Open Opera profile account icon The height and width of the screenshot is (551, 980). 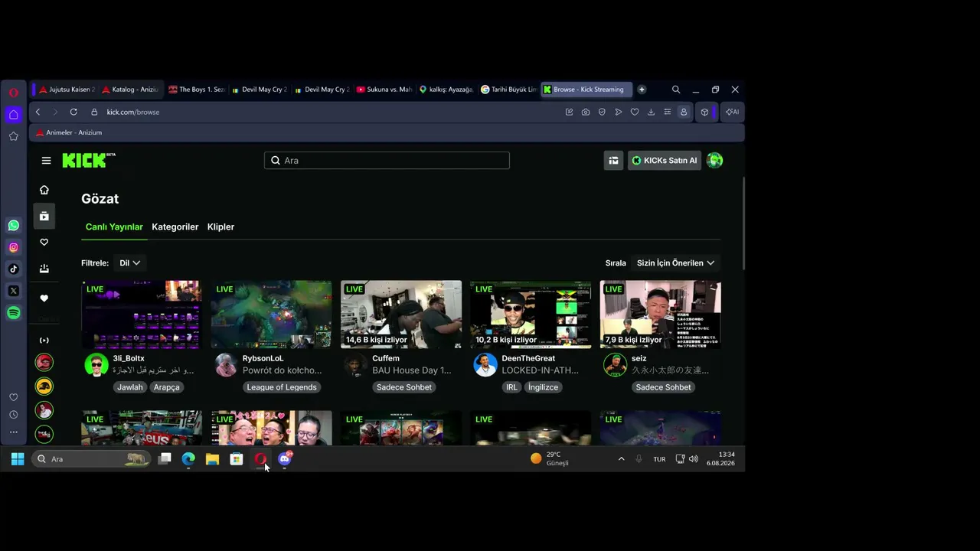(684, 112)
